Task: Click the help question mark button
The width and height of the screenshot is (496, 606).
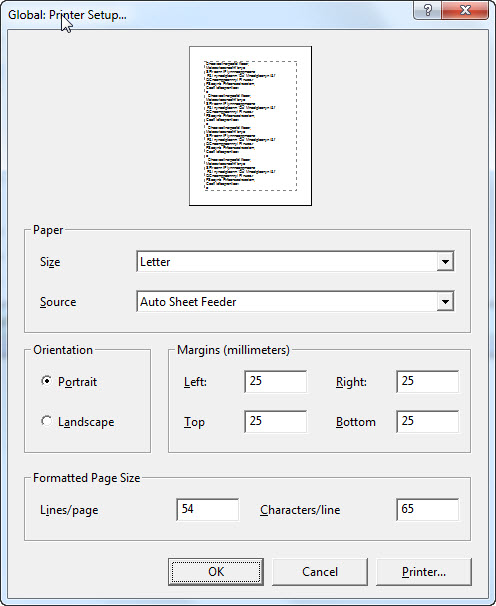Action: coord(427,10)
